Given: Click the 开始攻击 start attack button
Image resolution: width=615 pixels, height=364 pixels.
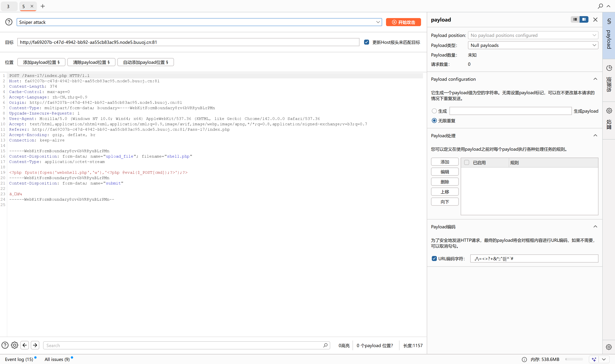Looking at the screenshot, I should tap(403, 22).
